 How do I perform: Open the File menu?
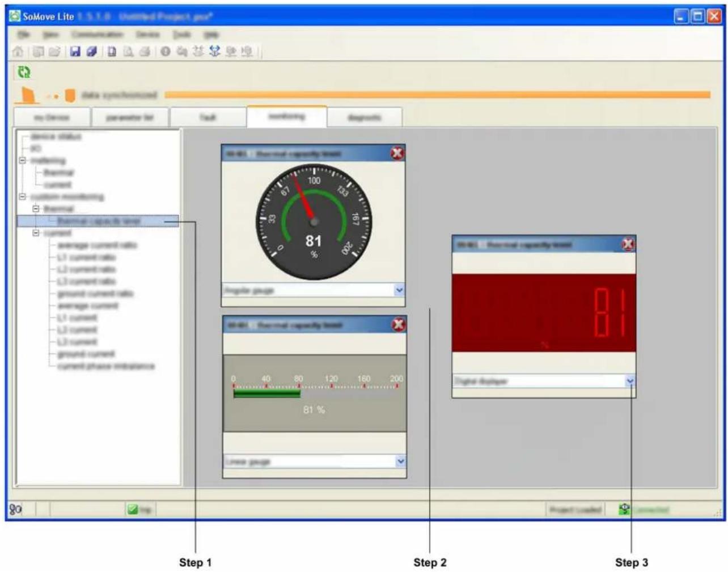coord(23,35)
